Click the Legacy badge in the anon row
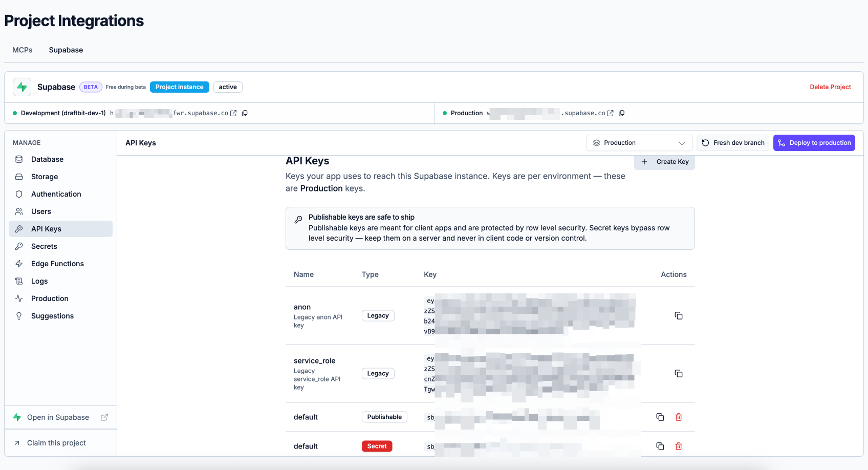Viewport: 868px width, 470px height. 378,316
